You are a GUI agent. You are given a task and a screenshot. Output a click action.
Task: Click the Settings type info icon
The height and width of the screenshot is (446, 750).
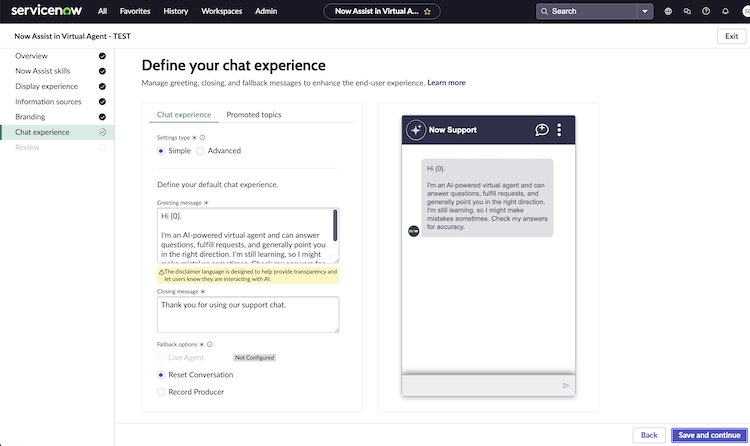[x=202, y=137]
